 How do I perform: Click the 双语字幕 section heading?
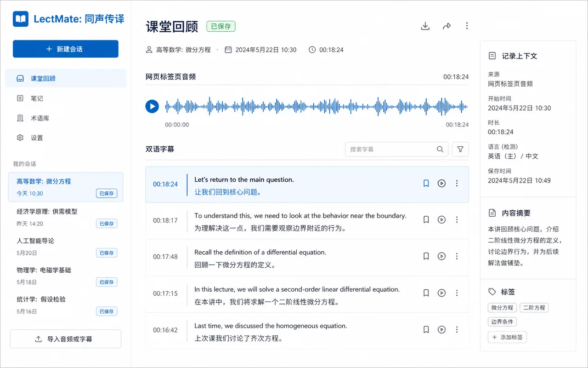160,149
